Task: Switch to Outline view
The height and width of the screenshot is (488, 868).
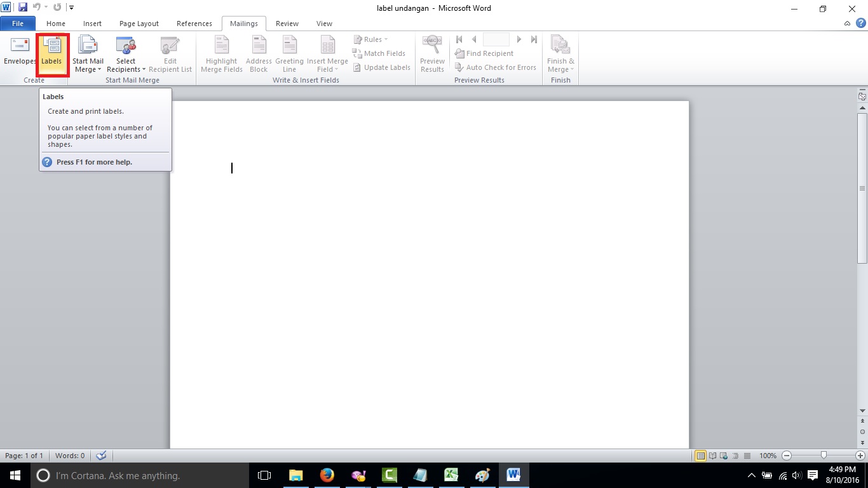Action: (x=735, y=456)
